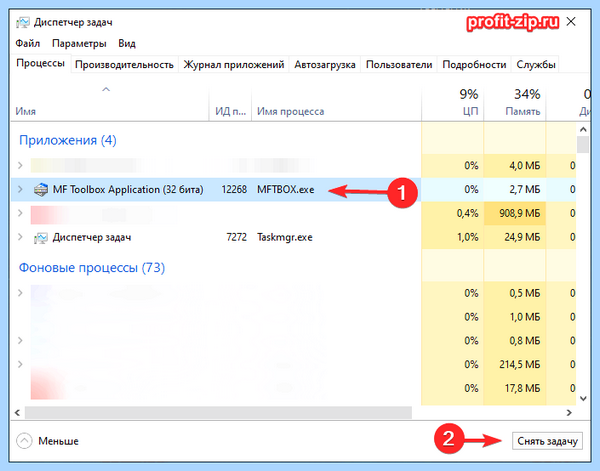Expand the 908,9 МБ application row

click(20, 213)
